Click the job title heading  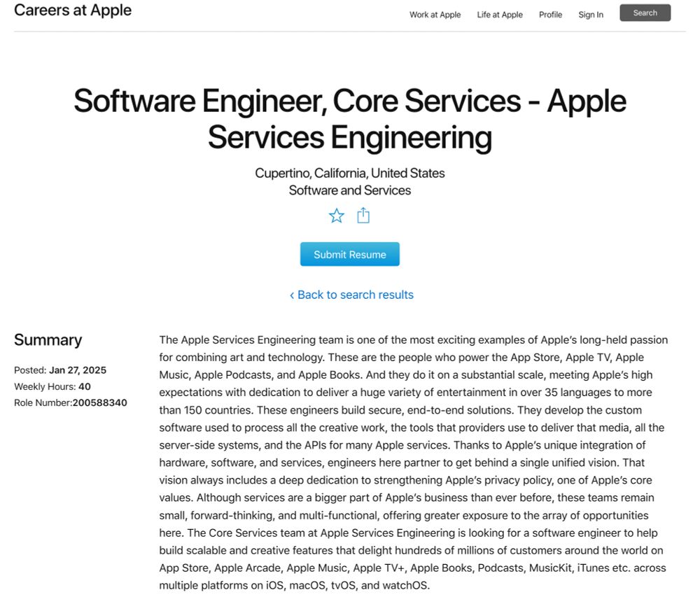point(350,119)
